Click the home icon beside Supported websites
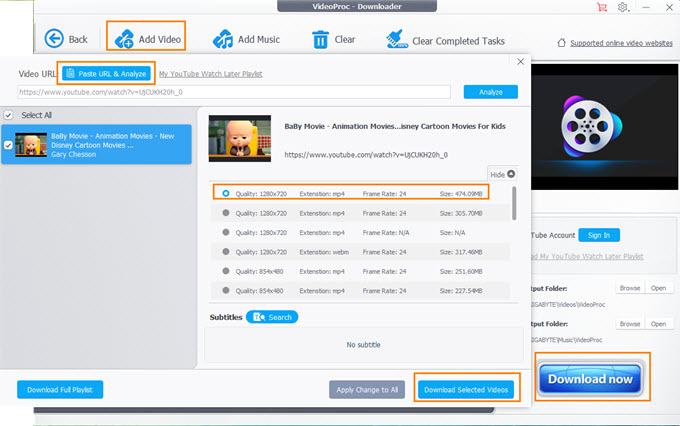 562,43
